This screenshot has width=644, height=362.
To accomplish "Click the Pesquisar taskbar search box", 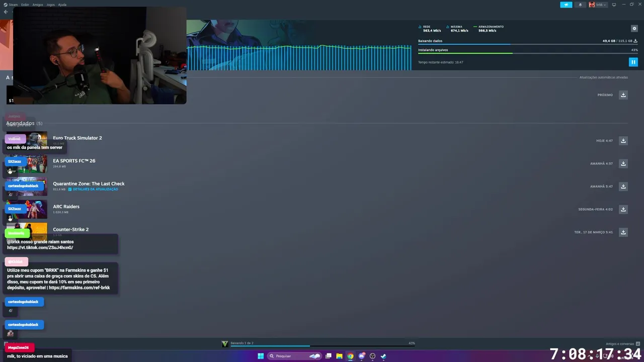I will coord(294,356).
